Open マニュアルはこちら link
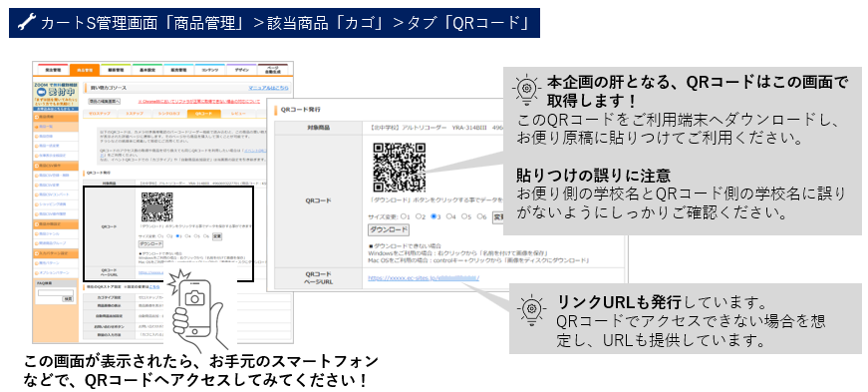Viewport: 868px width, 392px height. tap(268, 88)
